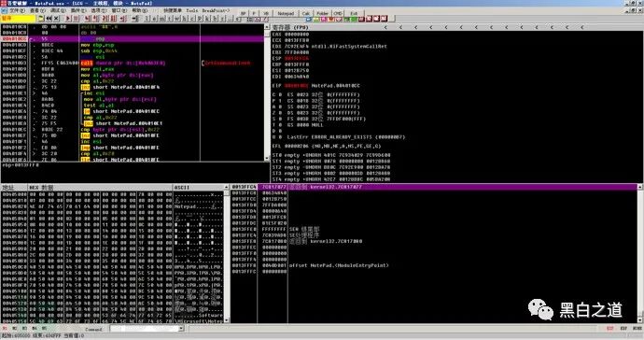Show the Call stack window (K button)

point(206,19)
